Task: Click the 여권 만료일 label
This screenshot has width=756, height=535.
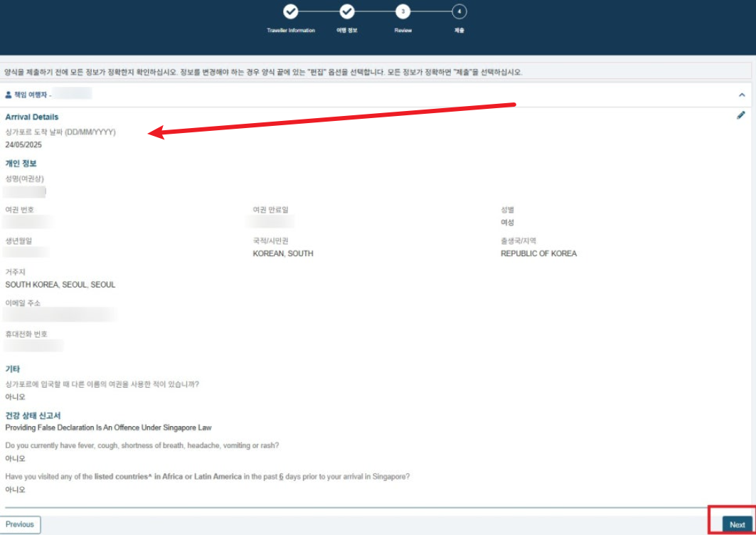Action: pos(270,210)
